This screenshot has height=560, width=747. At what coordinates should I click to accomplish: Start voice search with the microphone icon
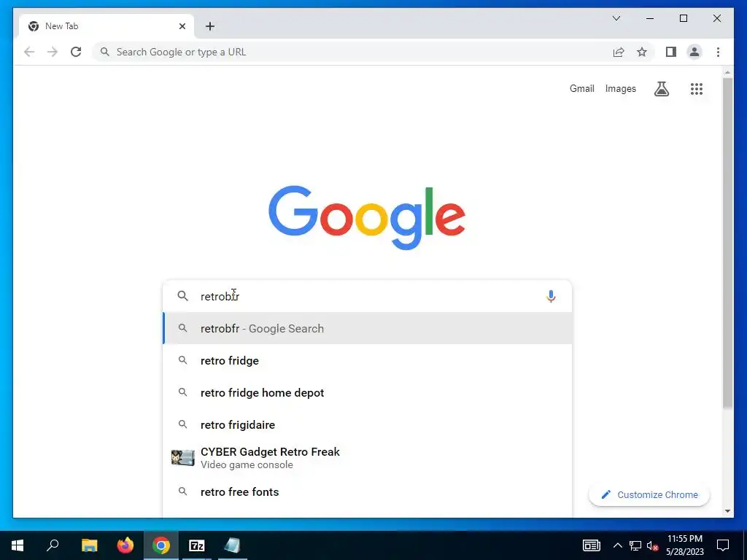click(x=551, y=296)
